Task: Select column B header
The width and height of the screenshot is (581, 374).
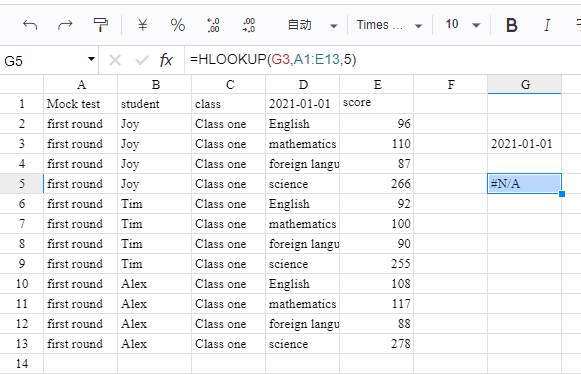Action: click(x=155, y=85)
